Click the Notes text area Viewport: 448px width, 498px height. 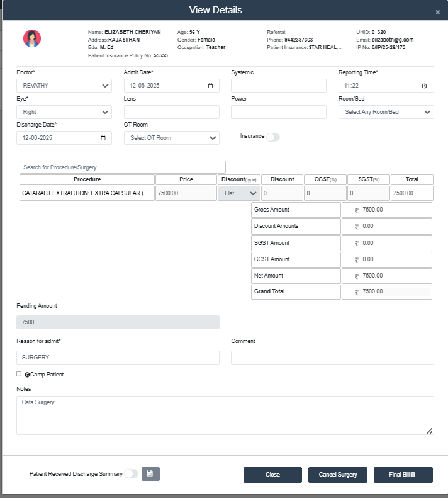tap(225, 415)
